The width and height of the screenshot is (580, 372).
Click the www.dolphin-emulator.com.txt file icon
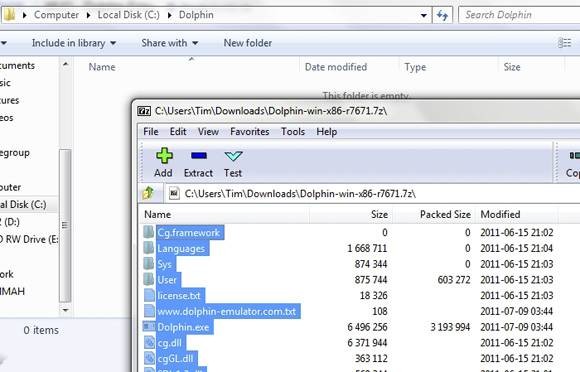pos(149,311)
